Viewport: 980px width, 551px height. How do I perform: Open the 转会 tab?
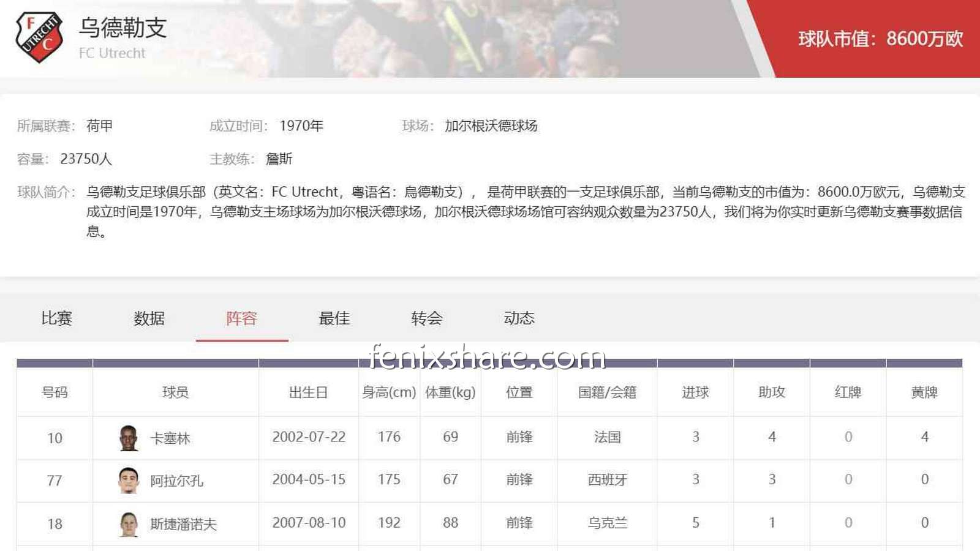[427, 318]
